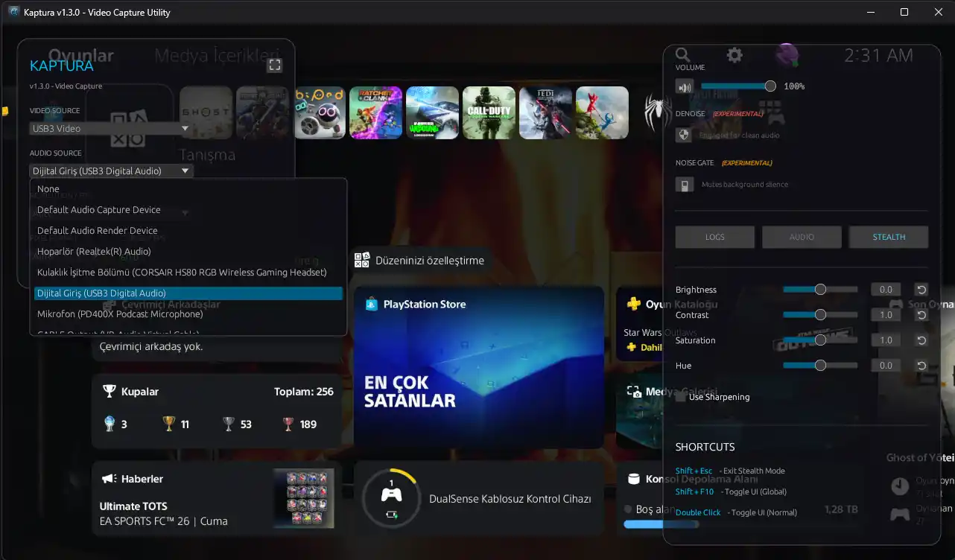Activate the STEALTH button
The width and height of the screenshot is (955, 560).
pyautogui.click(x=889, y=237)
